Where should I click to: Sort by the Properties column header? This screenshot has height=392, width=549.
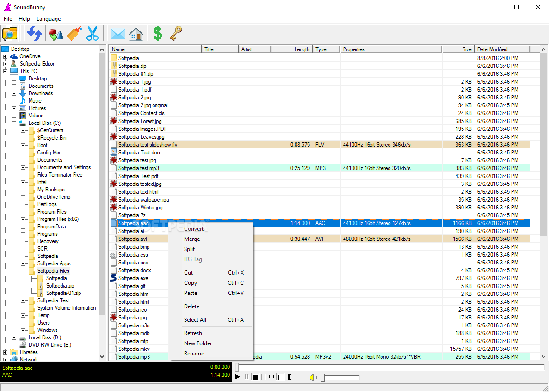tap(391, 49)
